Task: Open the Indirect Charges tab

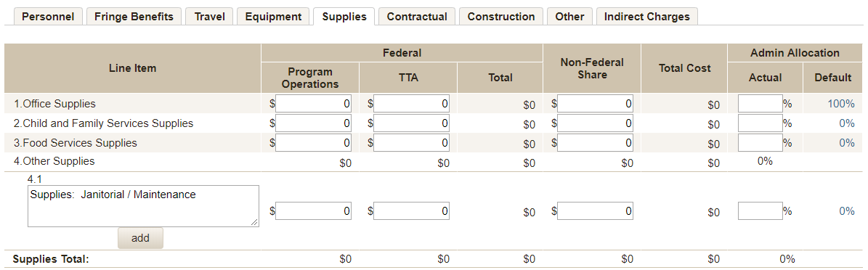Action: pyautogui.click(x=646, y=16)
